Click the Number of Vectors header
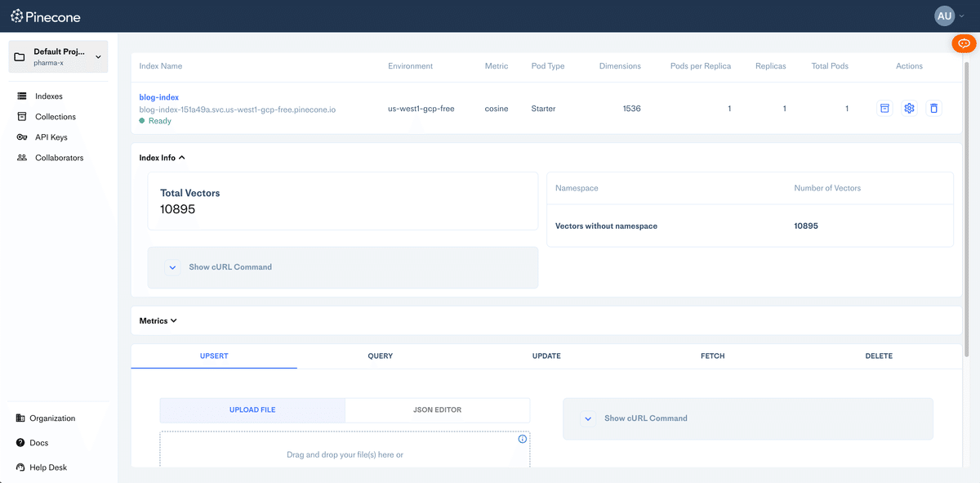 coord(827,188)
